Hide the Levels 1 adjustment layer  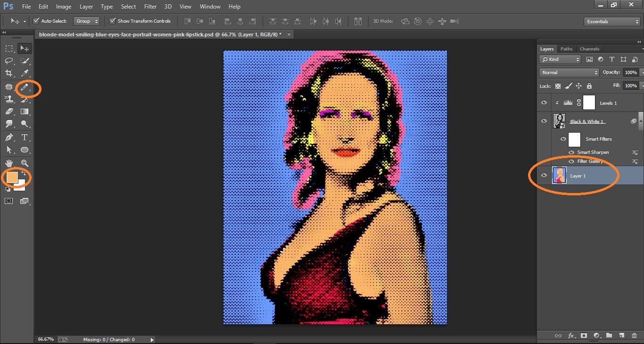click(x=544, y=102)
